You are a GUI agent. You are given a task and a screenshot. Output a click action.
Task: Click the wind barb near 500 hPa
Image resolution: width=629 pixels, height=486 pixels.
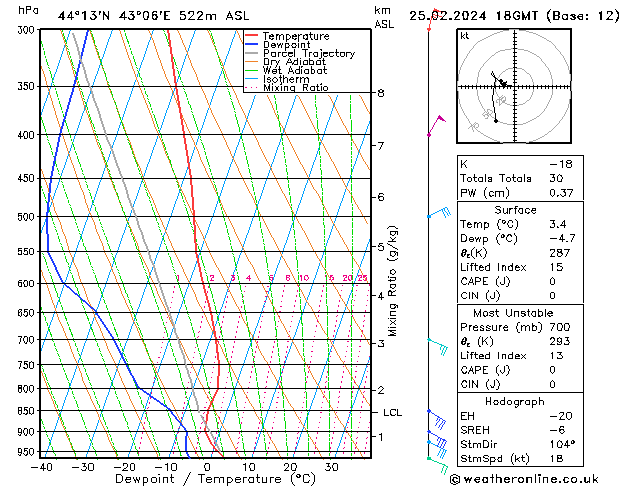coord(438,213)
